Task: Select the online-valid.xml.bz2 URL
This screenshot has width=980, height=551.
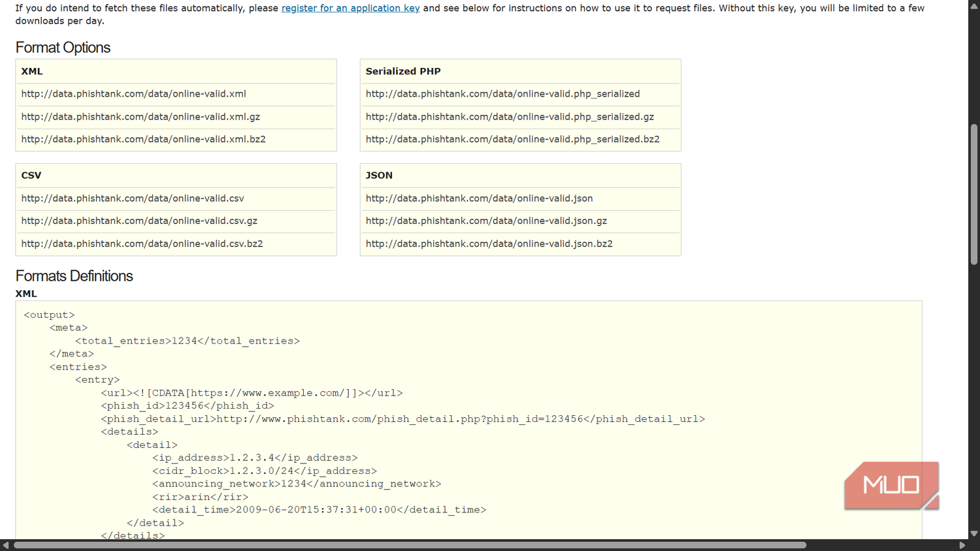Action: click(x=143, y=139)
